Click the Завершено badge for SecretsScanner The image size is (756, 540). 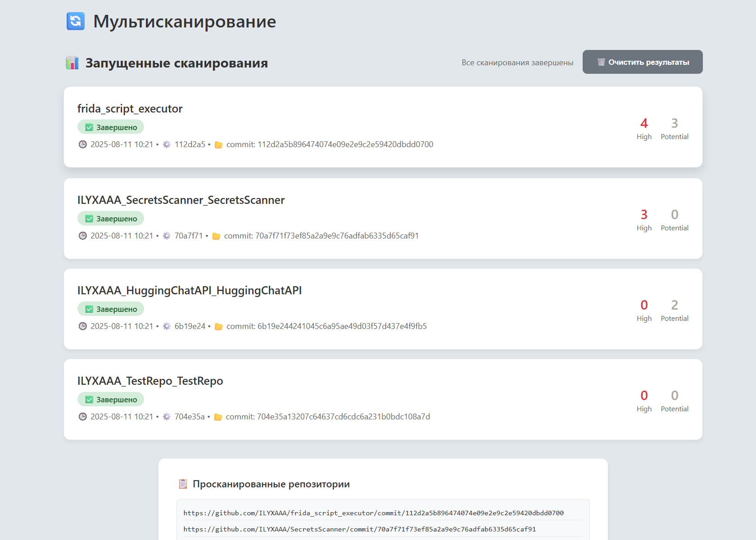point(111,219)
